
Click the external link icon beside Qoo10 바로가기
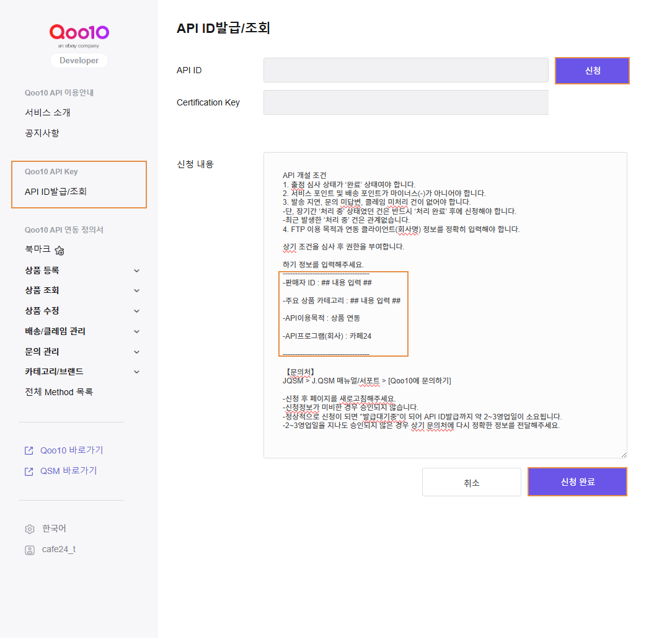(x=29, y=451)
